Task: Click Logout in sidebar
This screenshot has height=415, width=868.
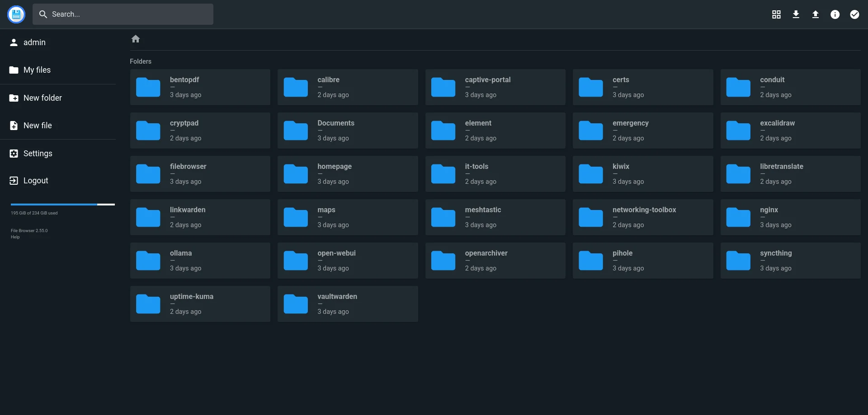Action: pos(58,181)
